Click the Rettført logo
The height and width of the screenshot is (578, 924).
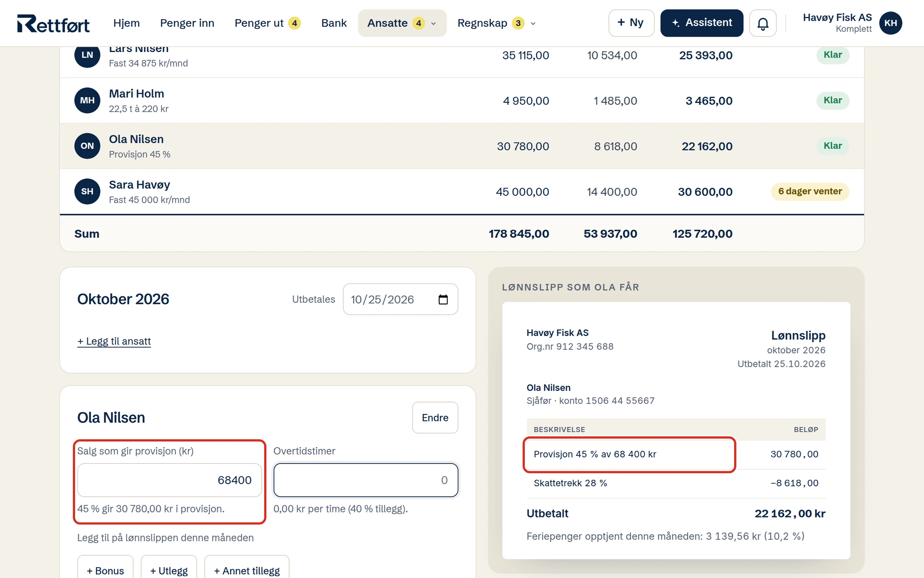53,23
